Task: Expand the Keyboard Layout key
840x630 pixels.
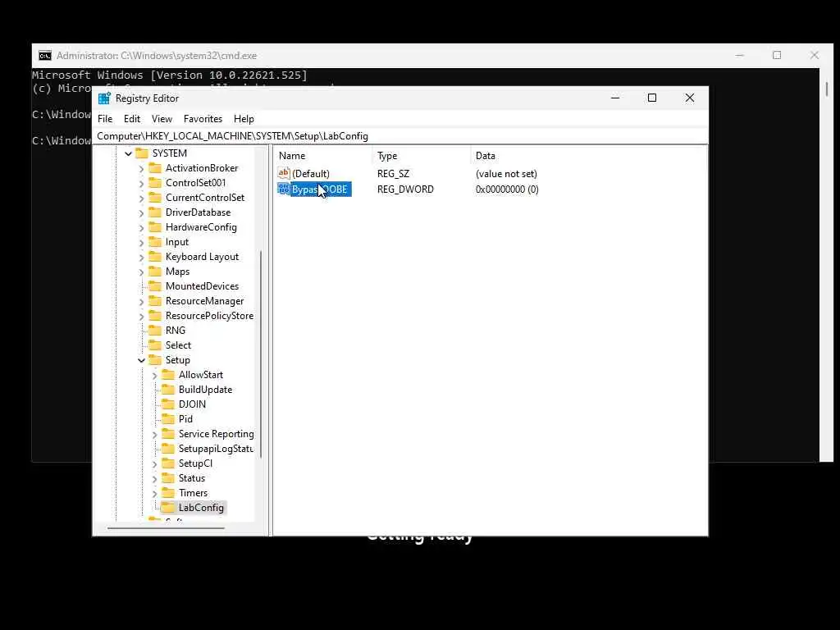Action: click(141, 257)
